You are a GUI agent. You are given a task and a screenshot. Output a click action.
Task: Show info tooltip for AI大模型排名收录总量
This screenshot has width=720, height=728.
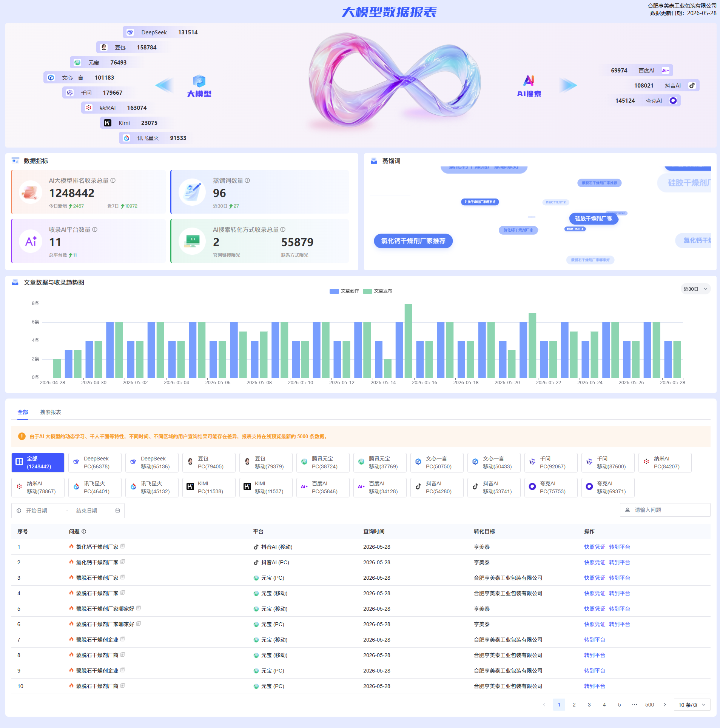coord(113,181)
